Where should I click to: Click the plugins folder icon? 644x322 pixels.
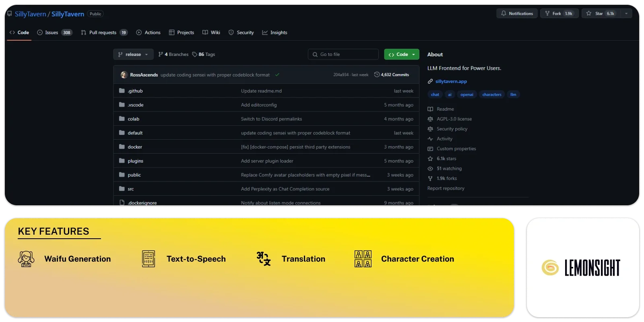tap(122, 161)
